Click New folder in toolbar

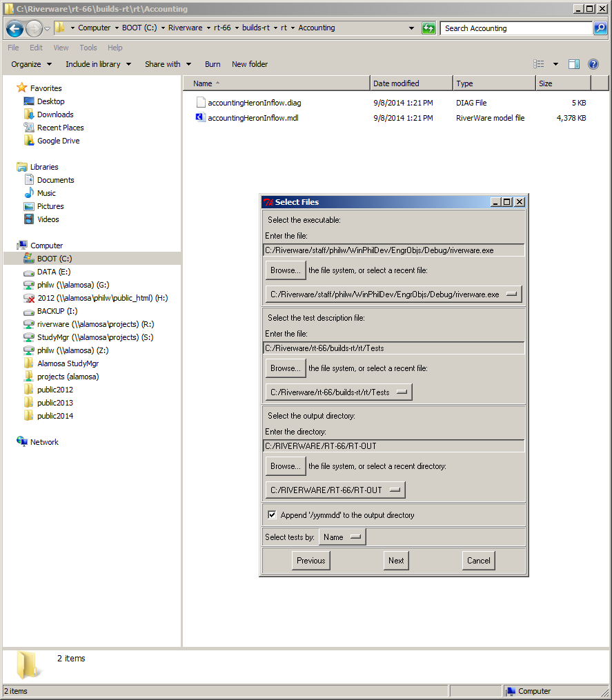(250, 64)
